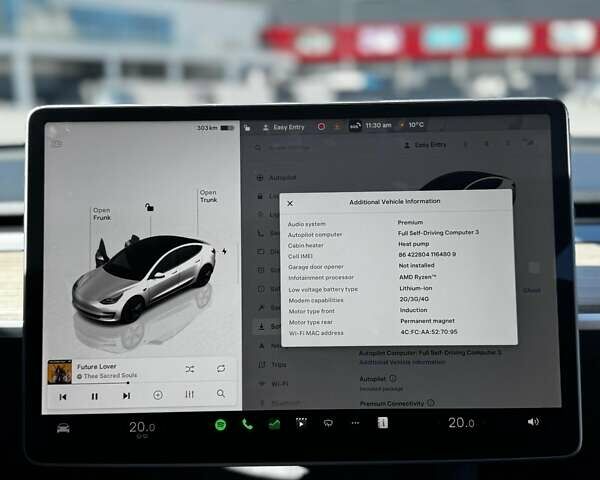Tap the unlock padlock above the car
600x480 pixels.
149,207
